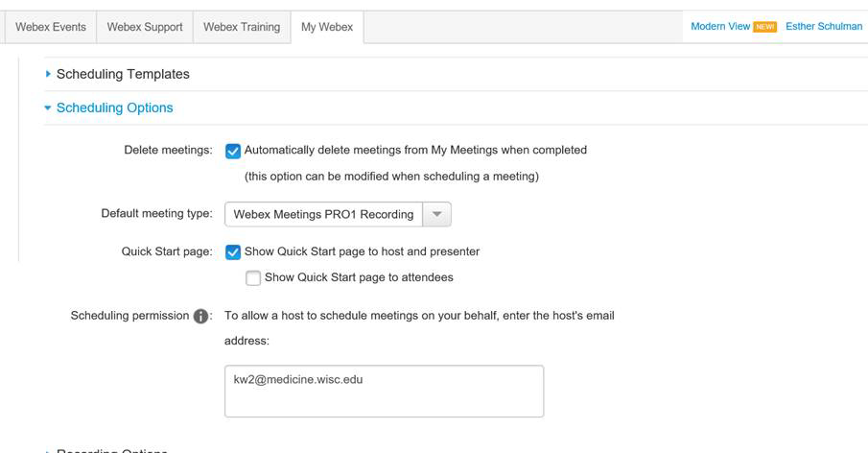Switch to Modern View
Viewport: 868px width, 453px height.
[720, 27]
